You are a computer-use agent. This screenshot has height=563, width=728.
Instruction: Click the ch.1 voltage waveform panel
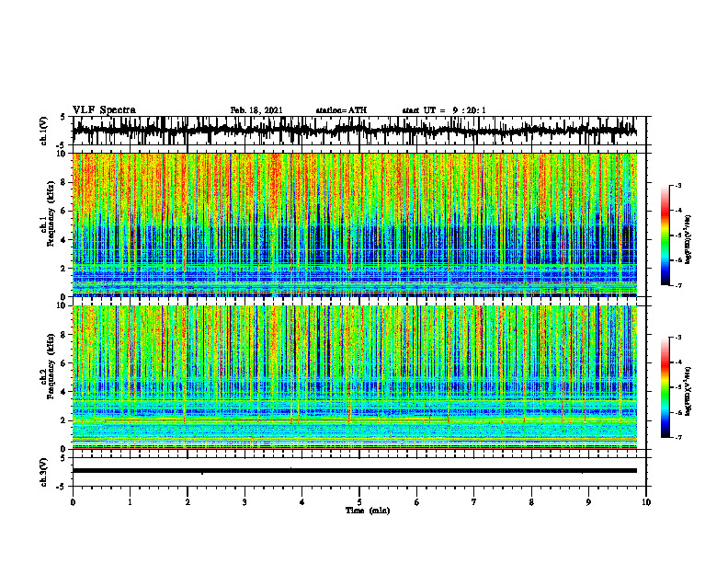coord(359,131)
